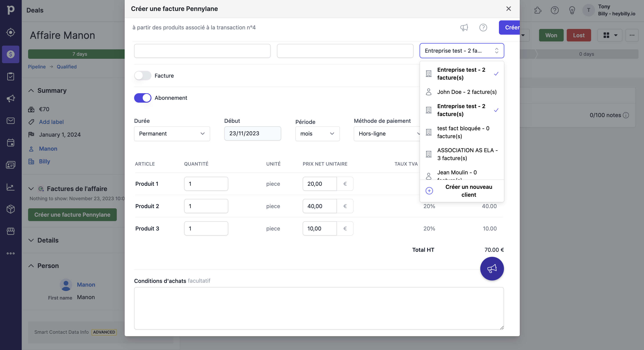
Task: Click the 7 days pipeline stage bar
Action: click(x=76, y=54)
